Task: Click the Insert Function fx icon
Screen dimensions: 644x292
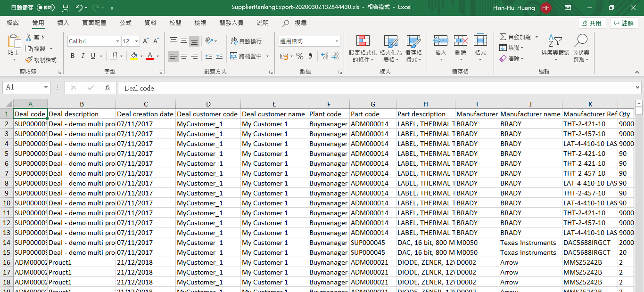Action: point(107,88)
